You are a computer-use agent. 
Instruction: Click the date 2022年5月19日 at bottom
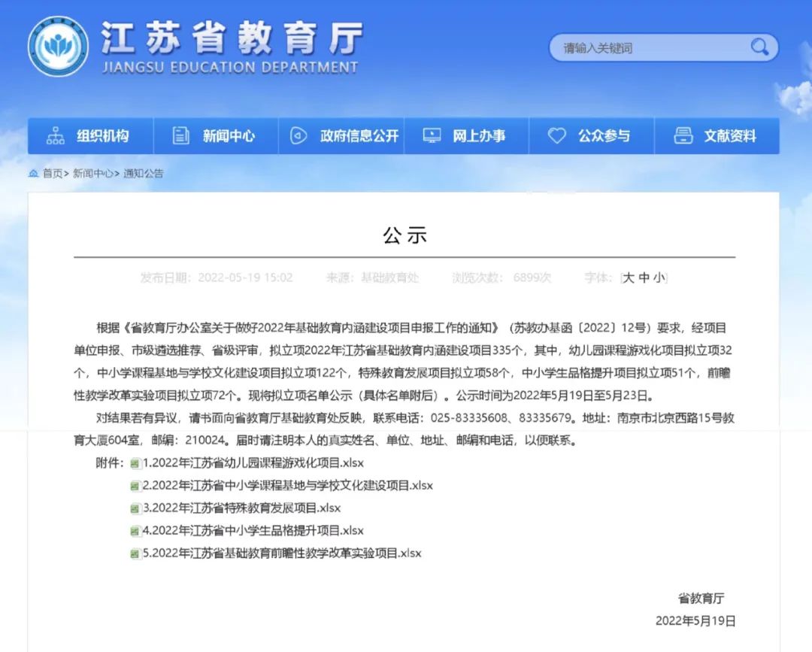[695, 621]
